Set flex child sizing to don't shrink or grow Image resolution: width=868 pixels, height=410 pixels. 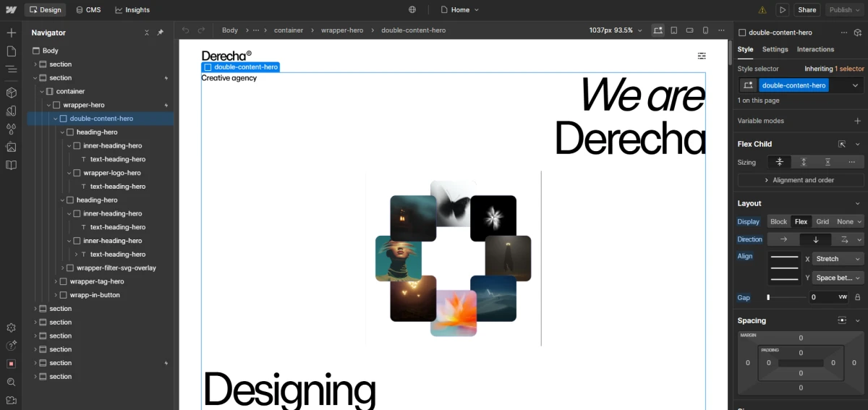827,162
